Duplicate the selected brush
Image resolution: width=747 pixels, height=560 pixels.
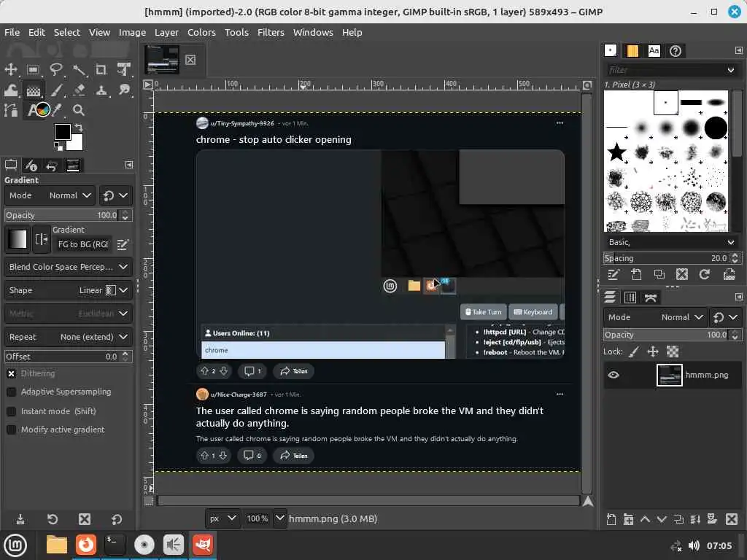pos(659,274)
